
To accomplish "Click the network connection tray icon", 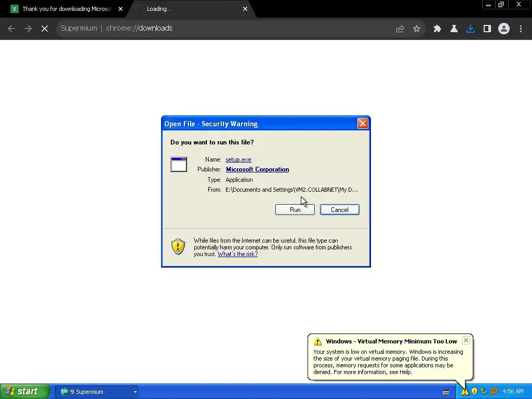I will pos(484,392).
